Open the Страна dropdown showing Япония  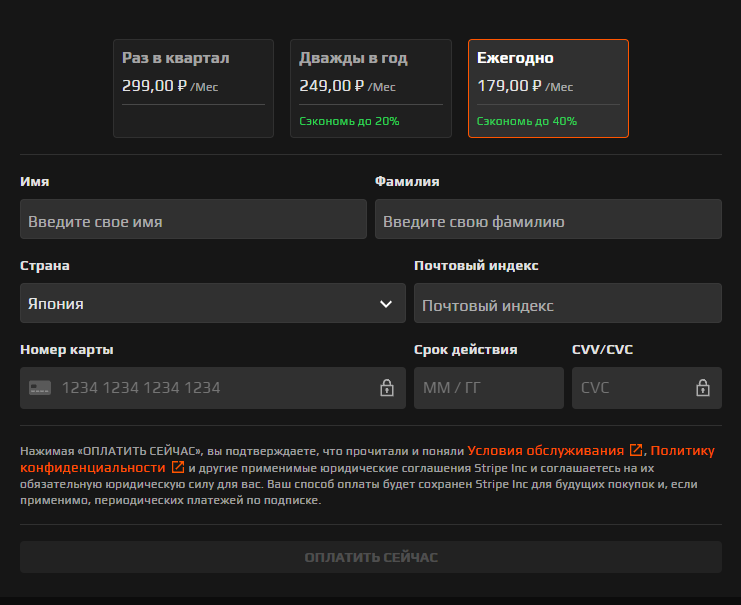(213, 303)
